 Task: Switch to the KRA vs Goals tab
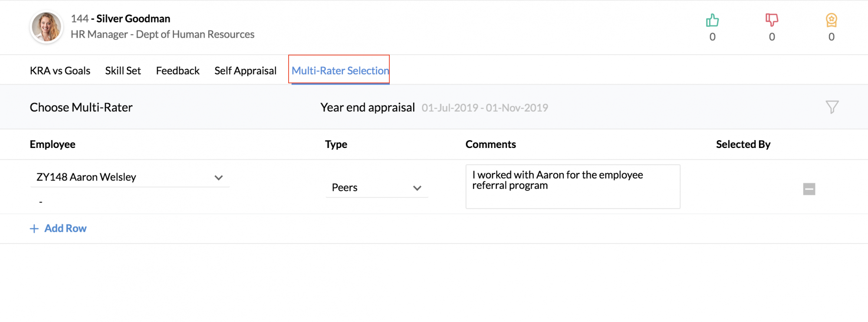[60, 70]
